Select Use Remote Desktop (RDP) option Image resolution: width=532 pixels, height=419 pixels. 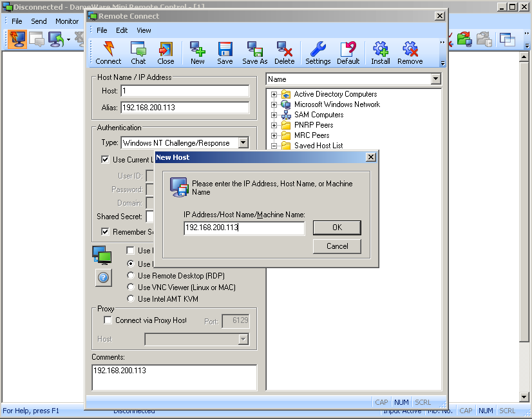point(131,276)
